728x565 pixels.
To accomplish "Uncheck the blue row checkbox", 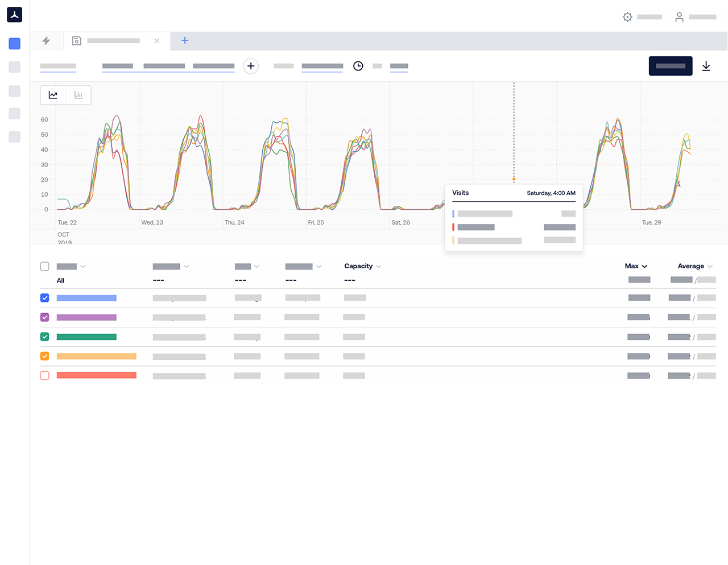I will coord(45,298).
